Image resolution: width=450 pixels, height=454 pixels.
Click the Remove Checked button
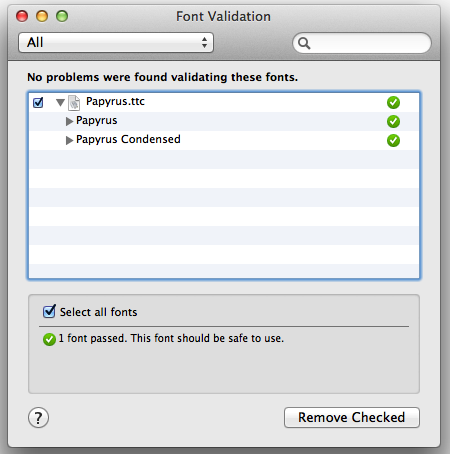pyautogui.click(x=352, y=417)
